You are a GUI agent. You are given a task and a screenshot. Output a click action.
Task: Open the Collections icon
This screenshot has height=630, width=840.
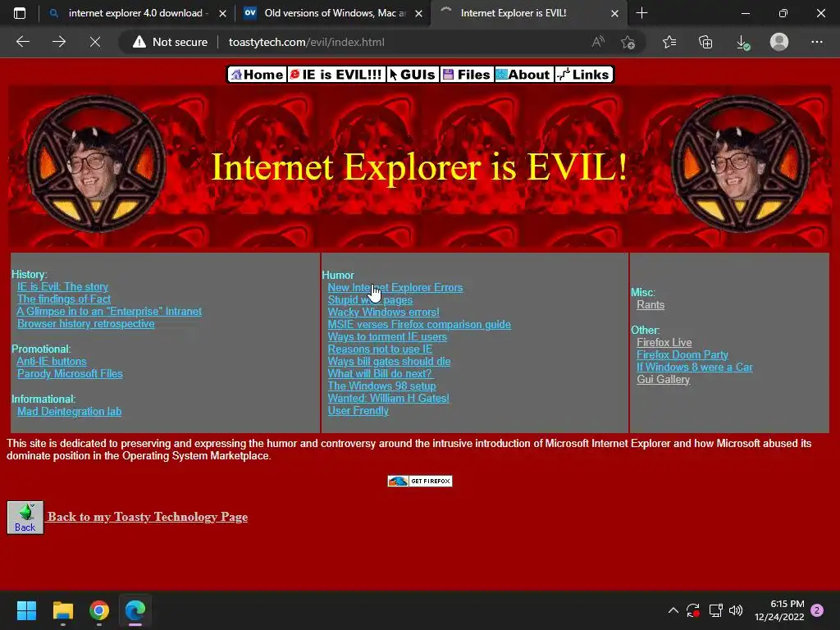coord(705,42)
